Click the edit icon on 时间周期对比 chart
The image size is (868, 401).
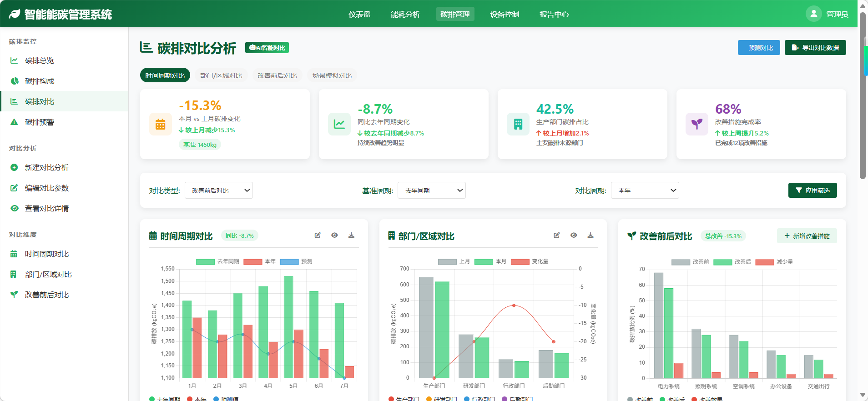click(x=318, y=236)
